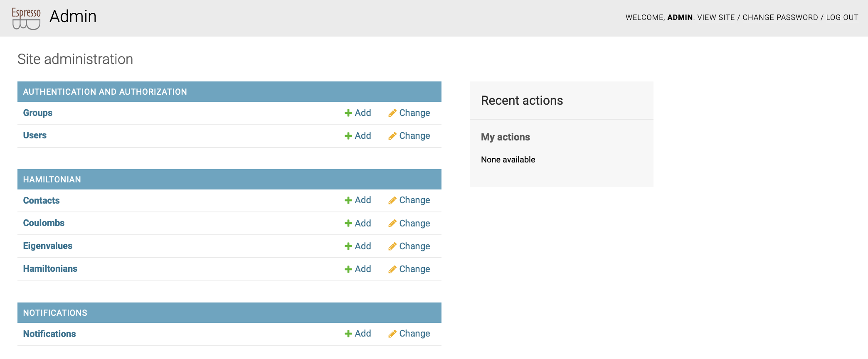Click the Site administration heading

pos(75,59)
